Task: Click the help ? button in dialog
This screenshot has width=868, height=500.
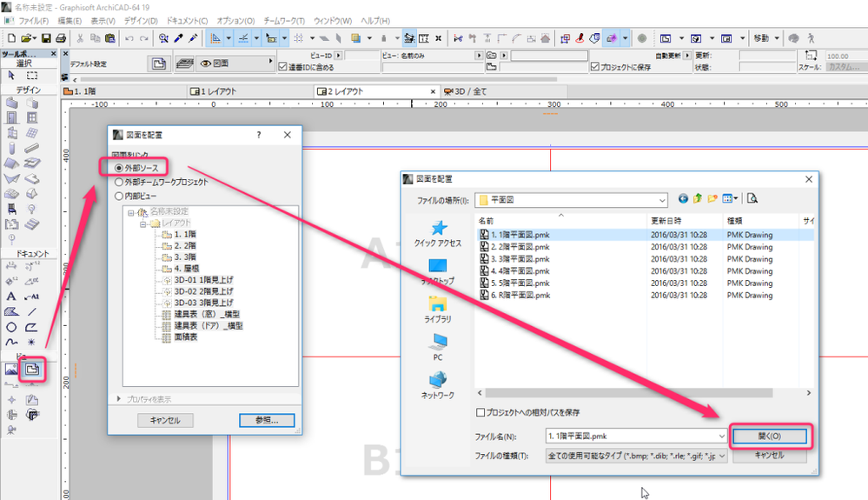Action: [259, 135]
